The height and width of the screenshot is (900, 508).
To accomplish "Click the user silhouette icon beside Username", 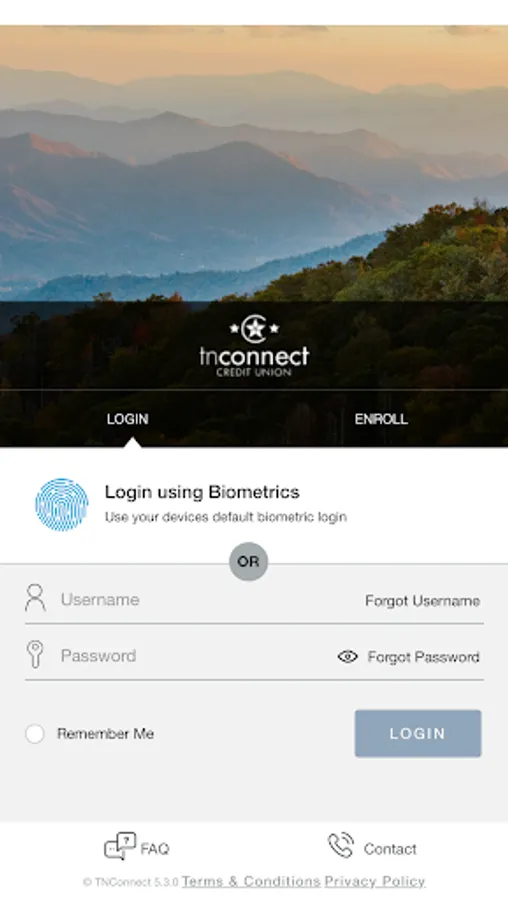I will [35, 598].
